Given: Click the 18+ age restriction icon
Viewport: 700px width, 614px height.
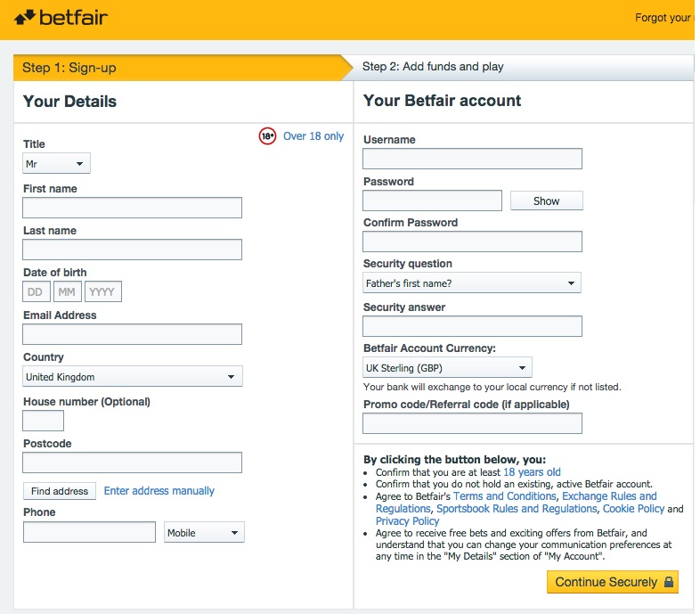Looking at the screenshot, I should pyautogui.click(x=267, y=136).
